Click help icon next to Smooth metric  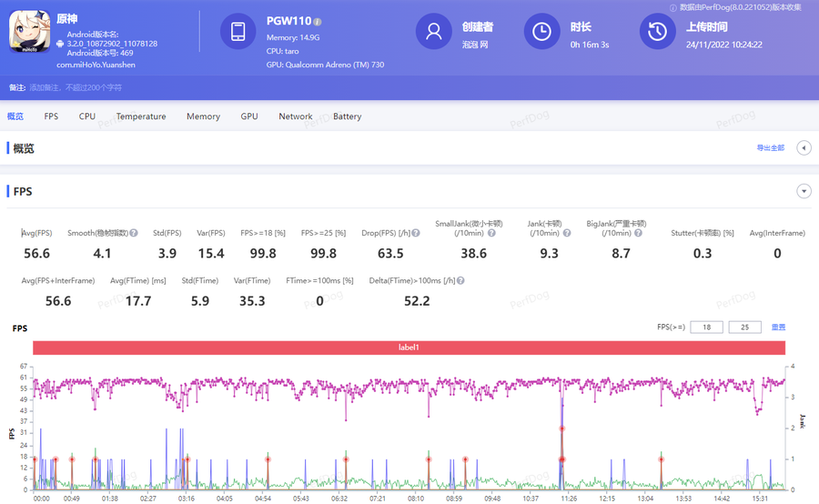(134, 233)
